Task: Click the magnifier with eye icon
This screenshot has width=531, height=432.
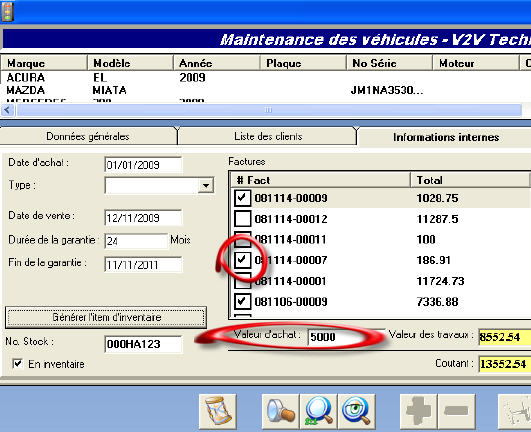Action: pyautogui.click(x=357, y=411)
